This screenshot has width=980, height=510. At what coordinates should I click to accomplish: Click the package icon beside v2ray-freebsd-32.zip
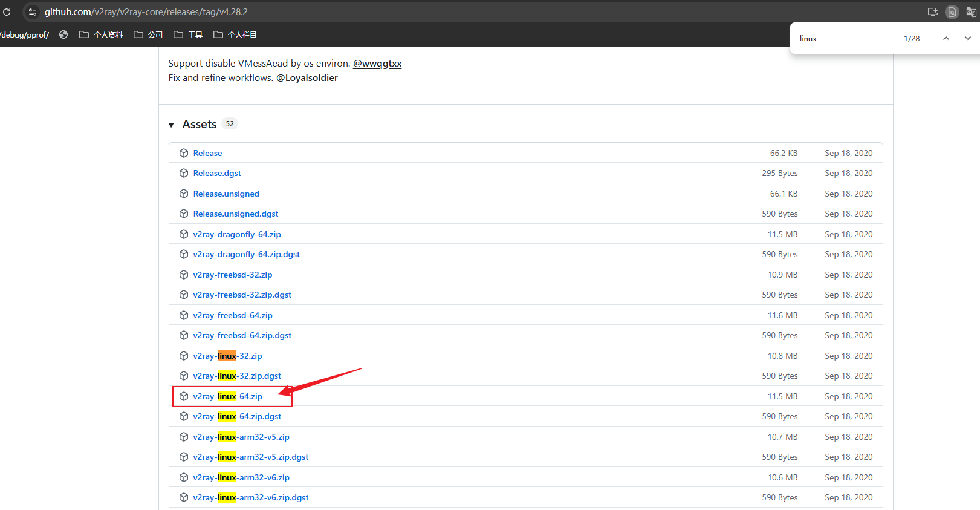184,275
